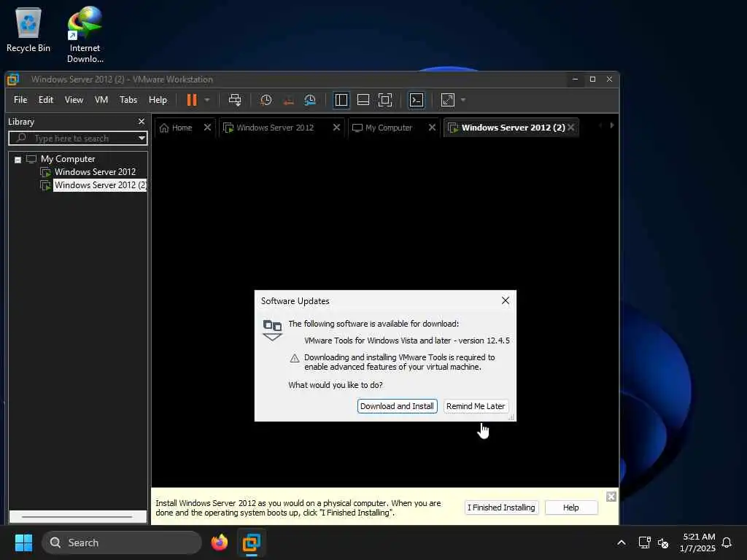Click I Finished Installing button
This screenshot has width=747, height=560.
tap(501, 507)
